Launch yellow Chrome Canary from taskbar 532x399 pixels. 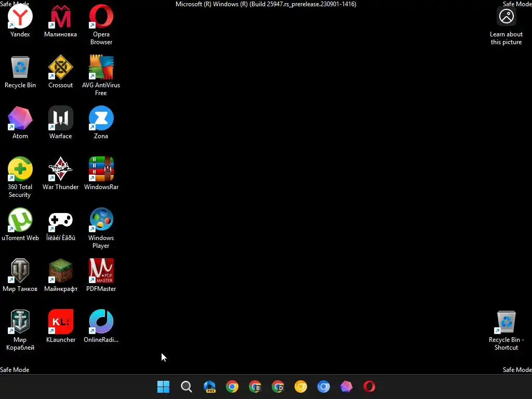click(301, 387)
